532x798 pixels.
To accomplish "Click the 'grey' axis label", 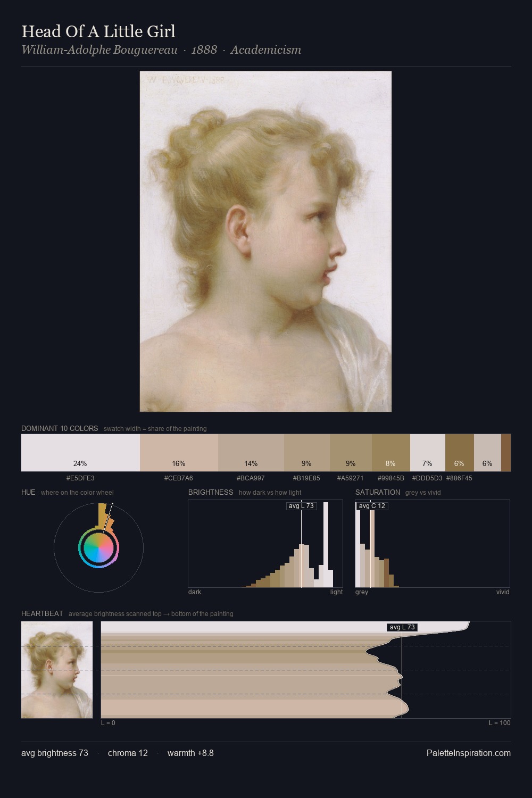I will (x=362, y=592).
